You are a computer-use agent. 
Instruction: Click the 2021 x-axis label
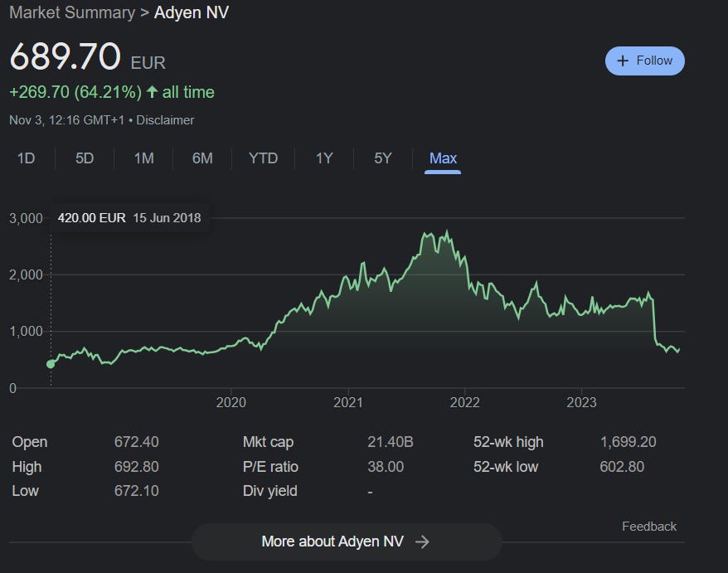[347, 402]
